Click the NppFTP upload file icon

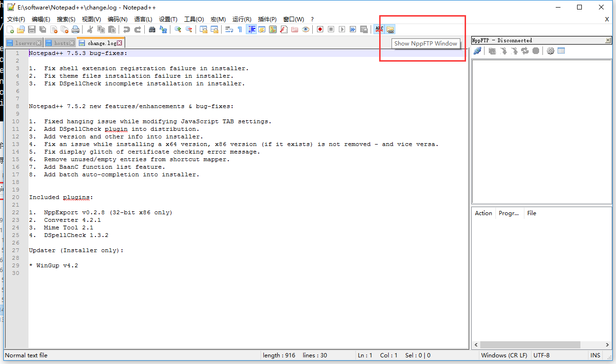click(514, 51)
